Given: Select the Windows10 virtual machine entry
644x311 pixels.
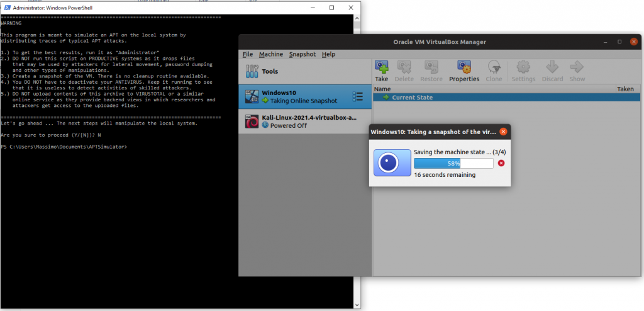Looking at the screenshot, I should (305, 97).
